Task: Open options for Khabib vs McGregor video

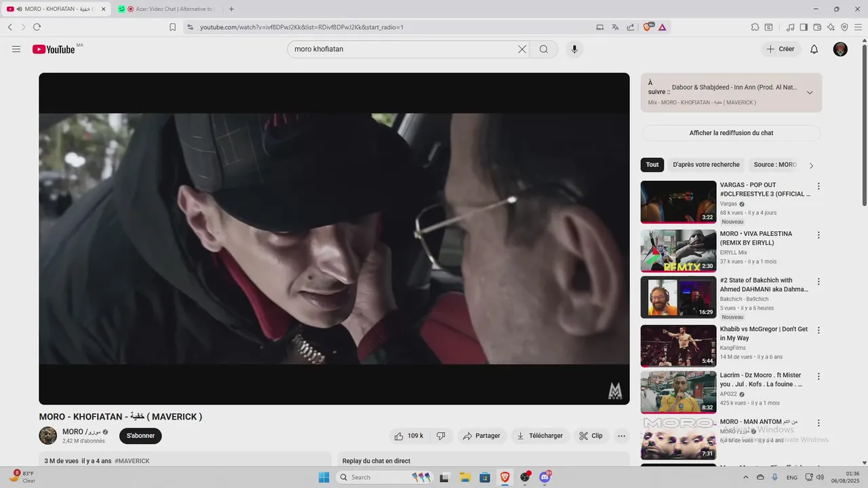Action: tap(818, 330)
